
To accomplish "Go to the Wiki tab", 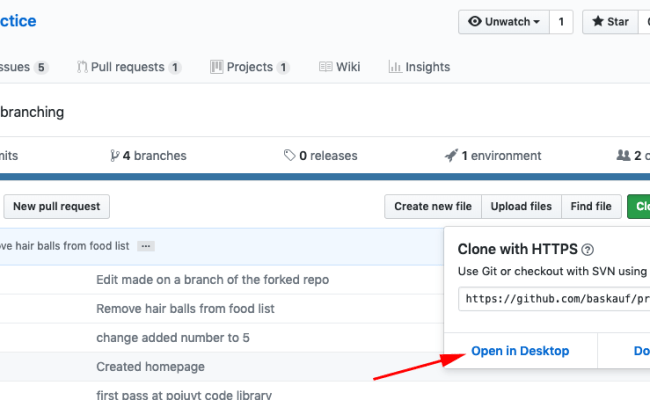I will pos(340,67).
